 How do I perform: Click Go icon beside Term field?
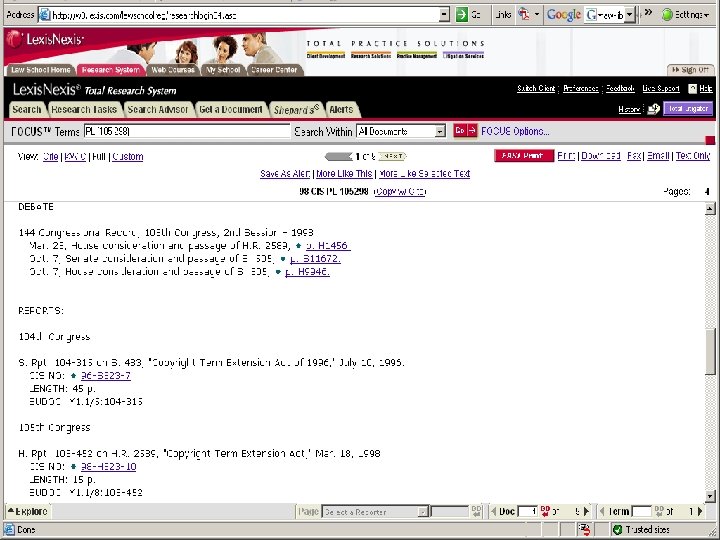coord(659,511)
